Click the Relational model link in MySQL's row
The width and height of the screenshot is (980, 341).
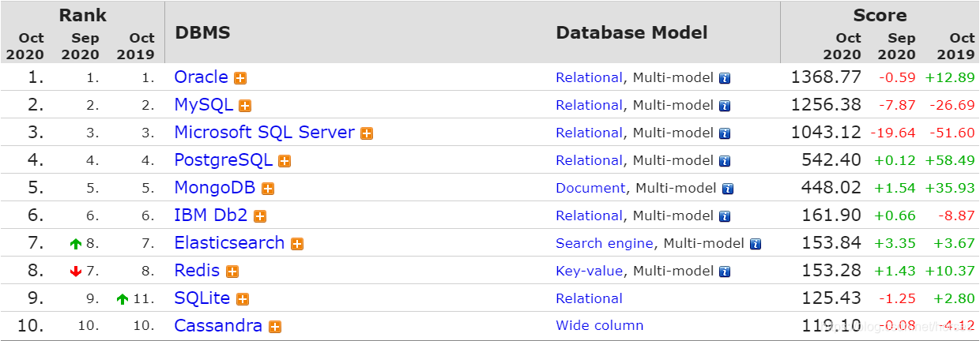click(x=589, y=105)
